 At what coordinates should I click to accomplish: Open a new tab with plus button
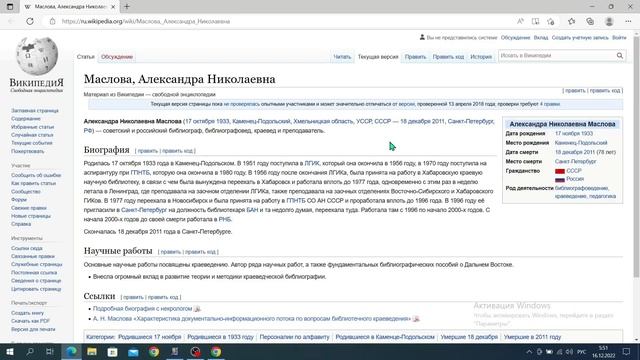click(127, 7)
